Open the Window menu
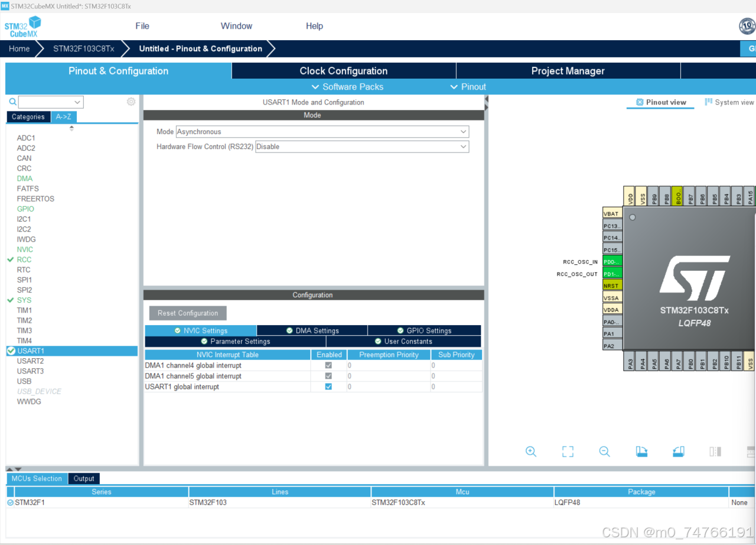The image size is (756, 545). (236, 26)
